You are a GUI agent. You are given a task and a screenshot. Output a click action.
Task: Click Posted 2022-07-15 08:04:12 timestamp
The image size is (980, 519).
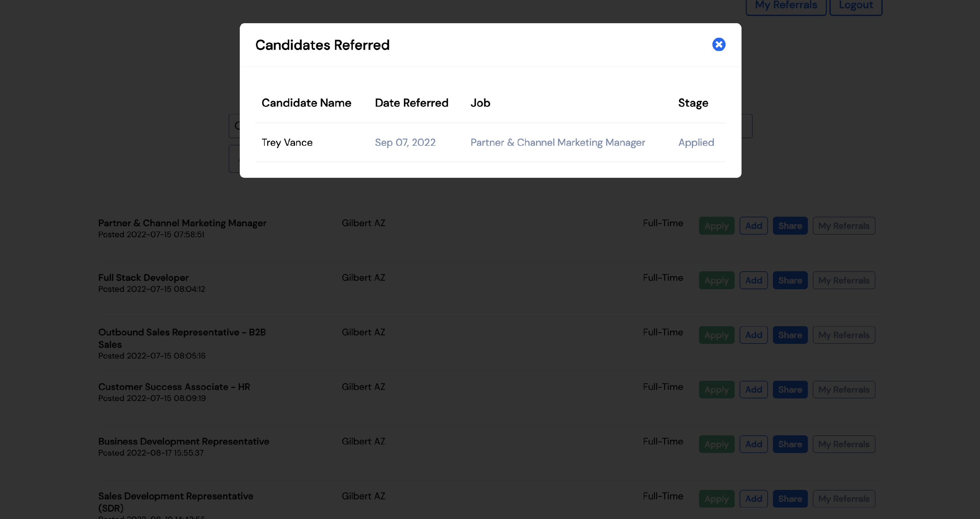[152, 289]
